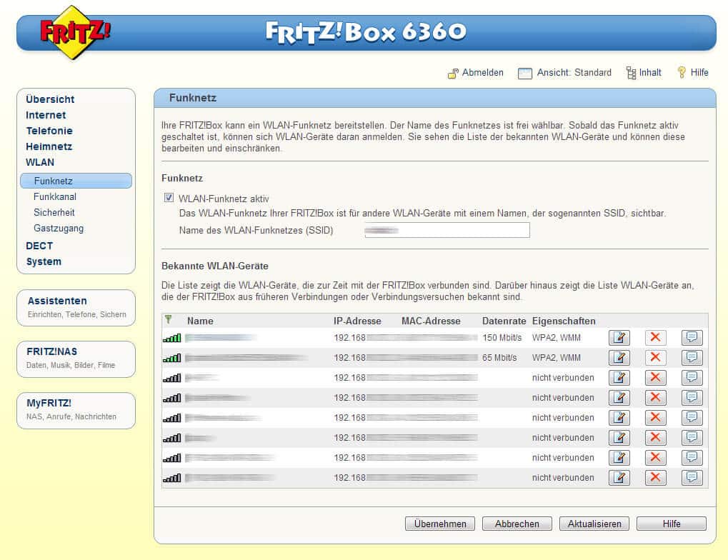The image size is (728, 560).
Task: Open the Telefonie menu
Action: coord(49,131)
